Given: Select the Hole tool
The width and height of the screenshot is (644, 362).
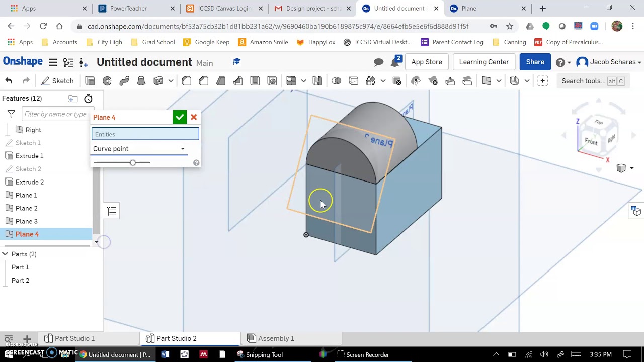Looking at the screenshot, I should coord(272,81).
